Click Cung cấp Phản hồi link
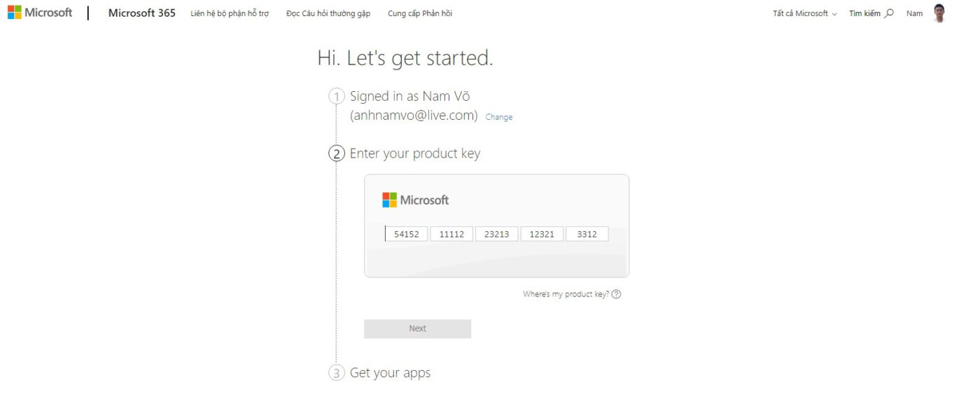Viewport: 980px width, 410px height. coord(420,13)
